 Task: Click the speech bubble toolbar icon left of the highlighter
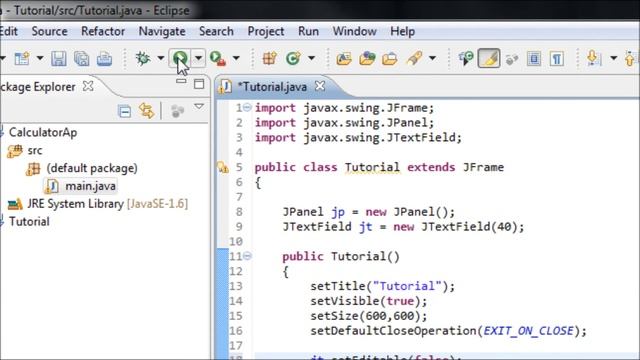(466, 59)
